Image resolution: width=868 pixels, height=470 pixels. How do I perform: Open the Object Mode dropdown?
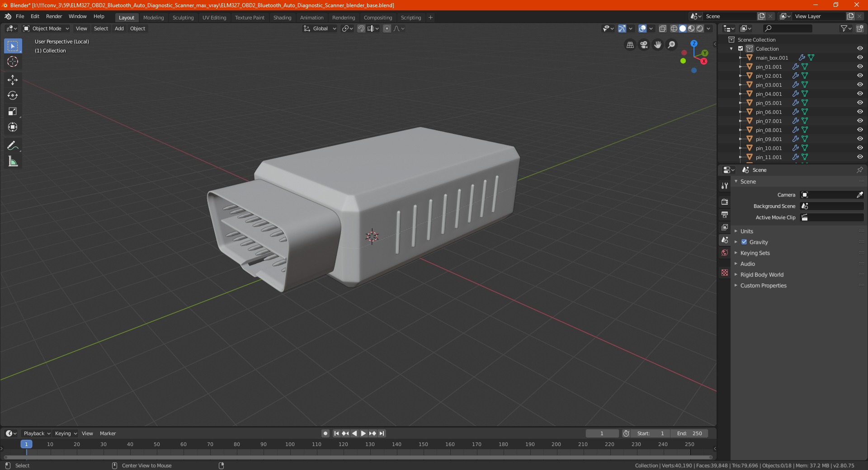click(x=46, y=28)
